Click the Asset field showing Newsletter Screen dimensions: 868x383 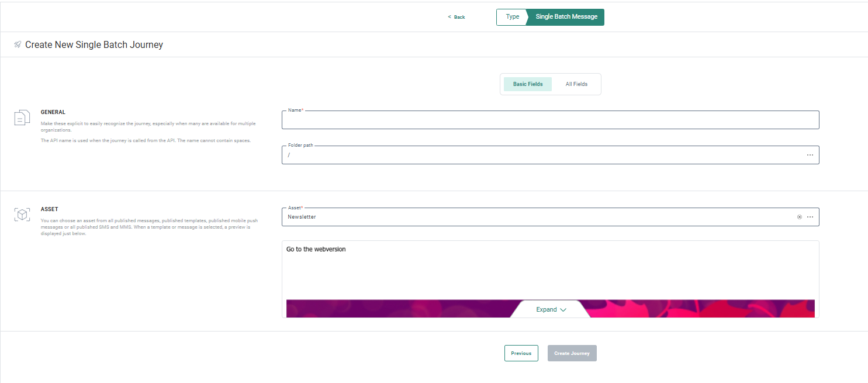point(538,217)
